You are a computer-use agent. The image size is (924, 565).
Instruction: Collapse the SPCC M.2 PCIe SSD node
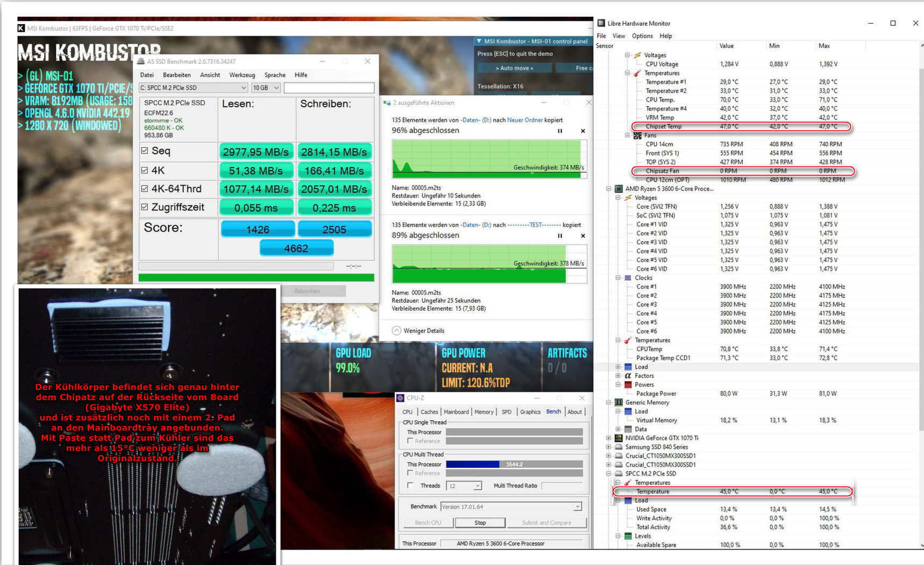click(608, 474)
